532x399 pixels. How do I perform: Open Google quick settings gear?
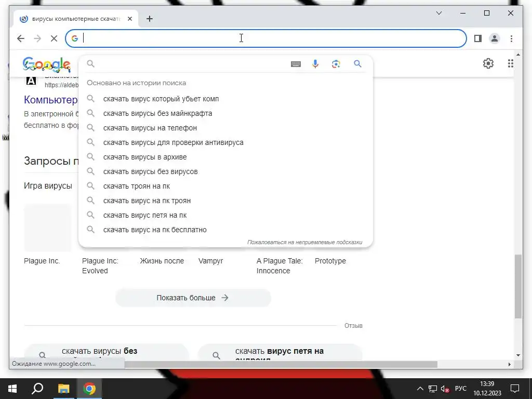tap(488, 63)
